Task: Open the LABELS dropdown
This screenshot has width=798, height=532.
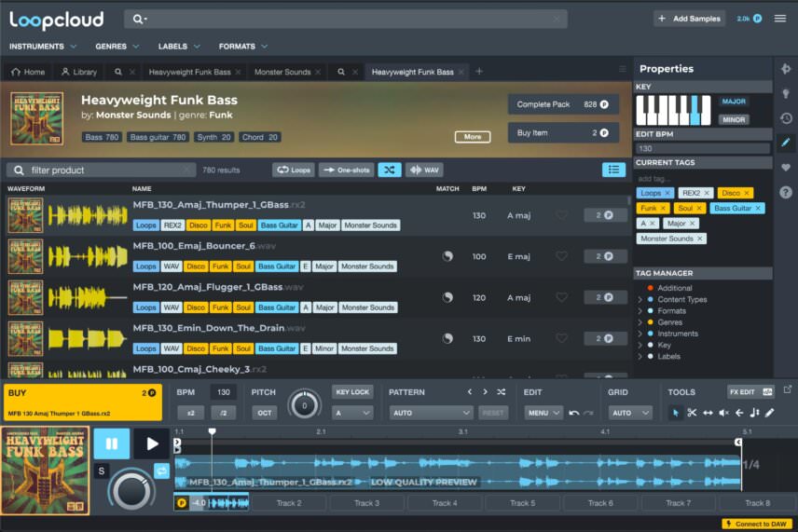Action: click(x=179, y=47)
